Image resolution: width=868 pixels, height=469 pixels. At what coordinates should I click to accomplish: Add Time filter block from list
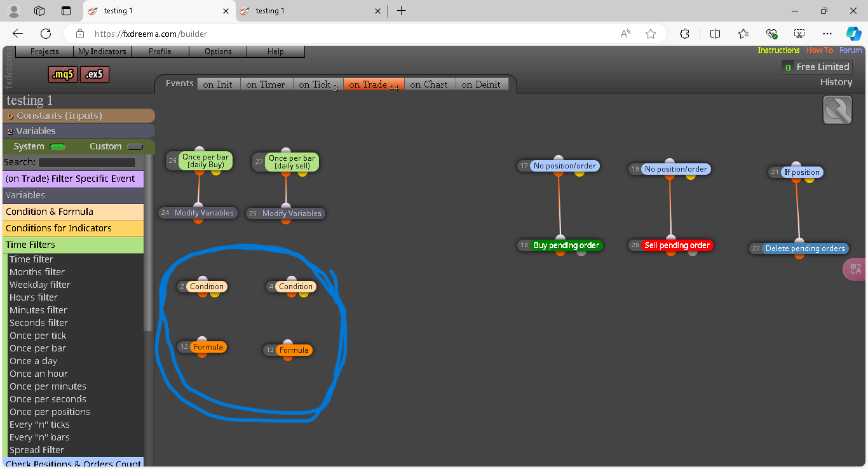pyautogui.click(x=31, y=259)
